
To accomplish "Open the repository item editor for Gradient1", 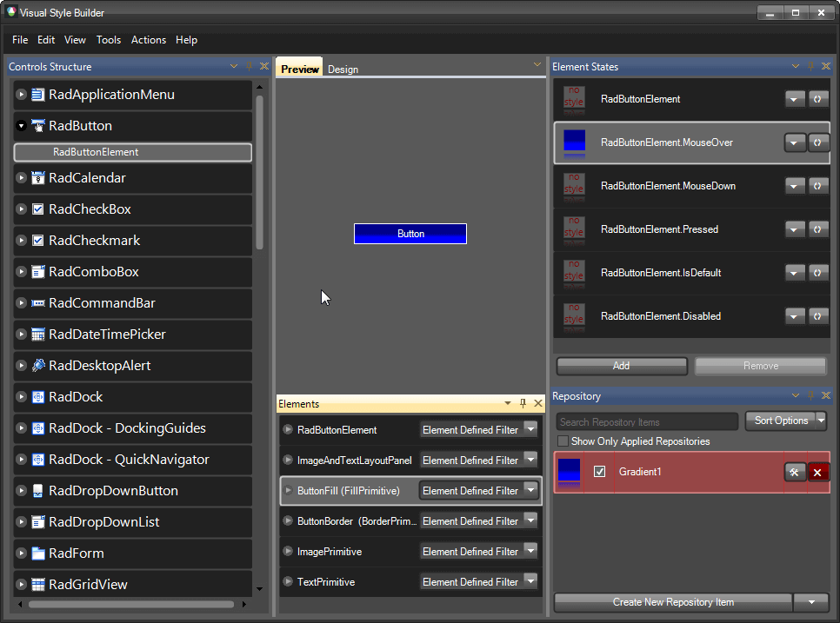I will (x=795, y=471).
